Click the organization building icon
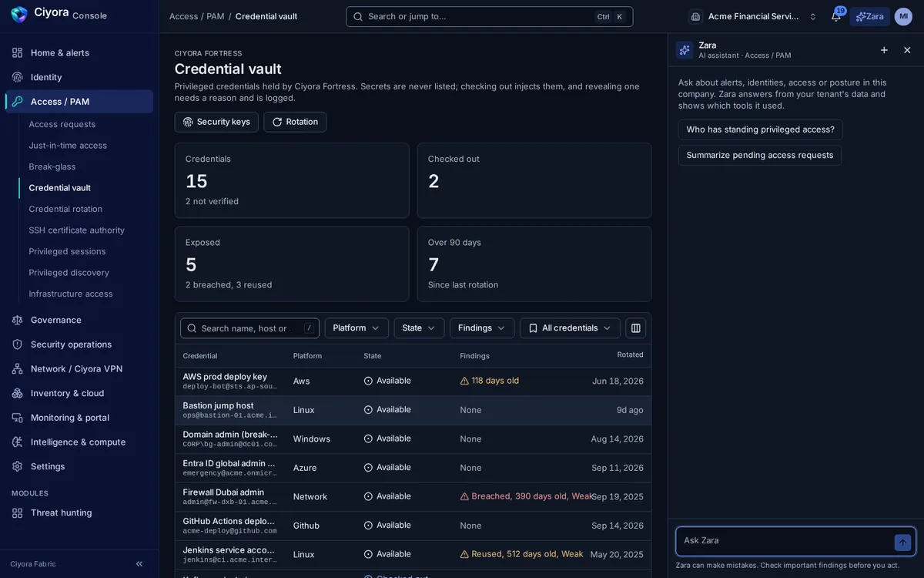This screenshot has width=924, height=578. pyautogui.click(x=695, y=16)
